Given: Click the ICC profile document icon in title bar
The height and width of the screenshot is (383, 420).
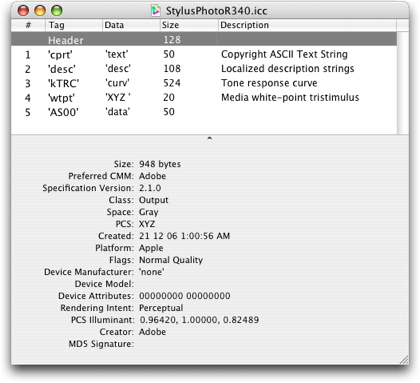Looking at the screenshot, I should [x=155, y=11].
